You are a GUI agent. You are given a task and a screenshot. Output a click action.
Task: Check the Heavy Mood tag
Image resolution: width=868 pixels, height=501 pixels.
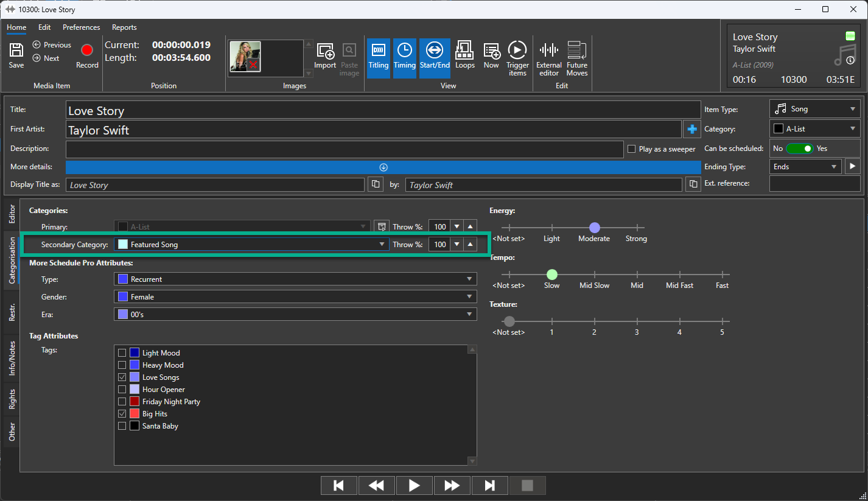[122, 365]
